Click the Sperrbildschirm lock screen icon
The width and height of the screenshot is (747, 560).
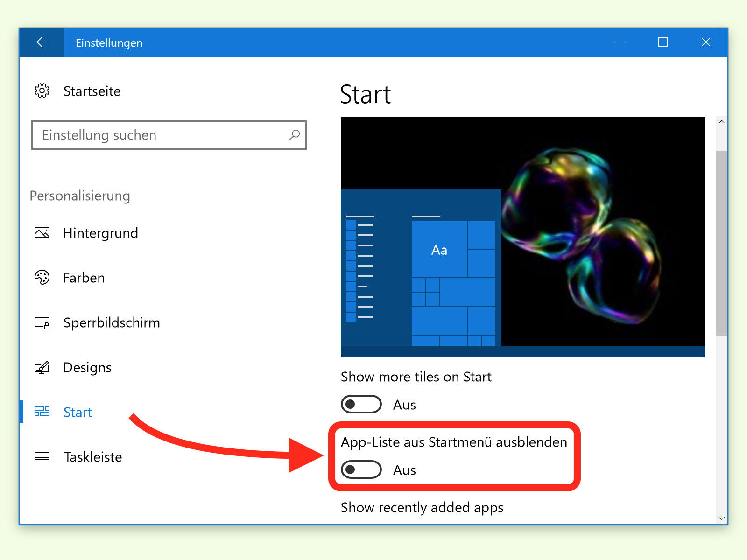42,323
